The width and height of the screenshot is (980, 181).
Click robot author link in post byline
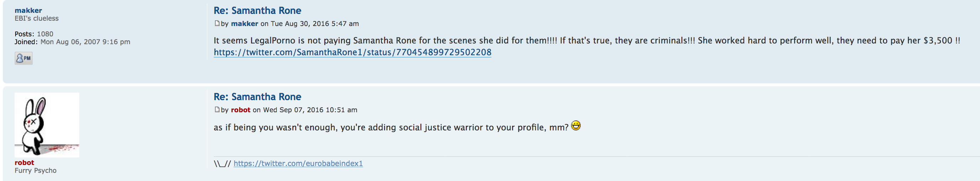(x=240, y=110)
